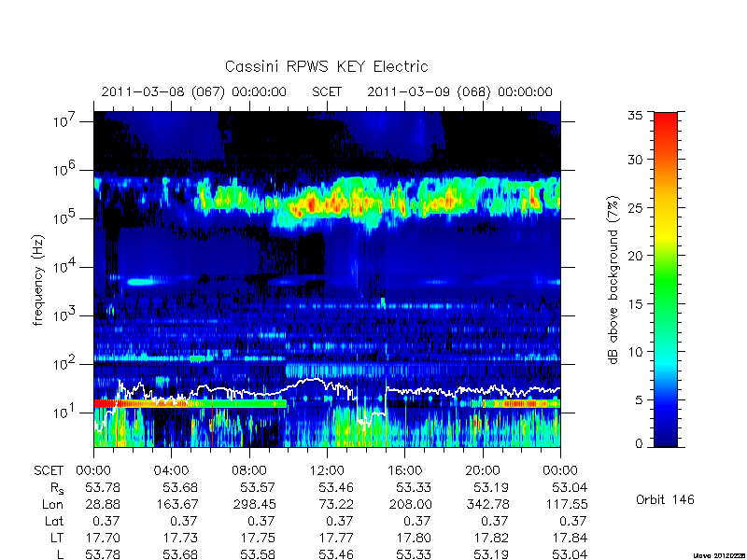Screen dimensions: 747x560
Task: Click the "SCET" label between the dates
Action: pyautogui.click(x=327, y=91)
